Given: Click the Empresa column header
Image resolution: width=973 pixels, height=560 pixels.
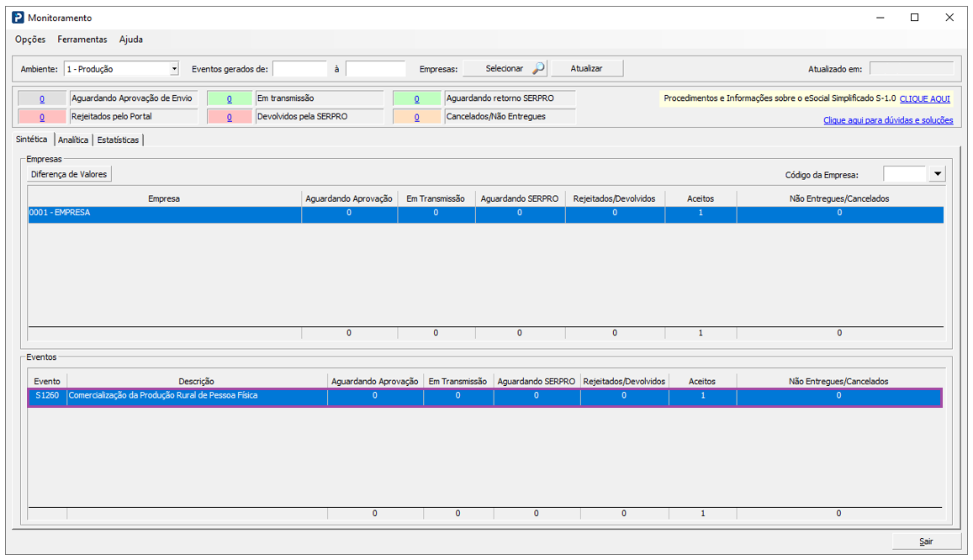Looking at the screenshot, I should point(164,198).
